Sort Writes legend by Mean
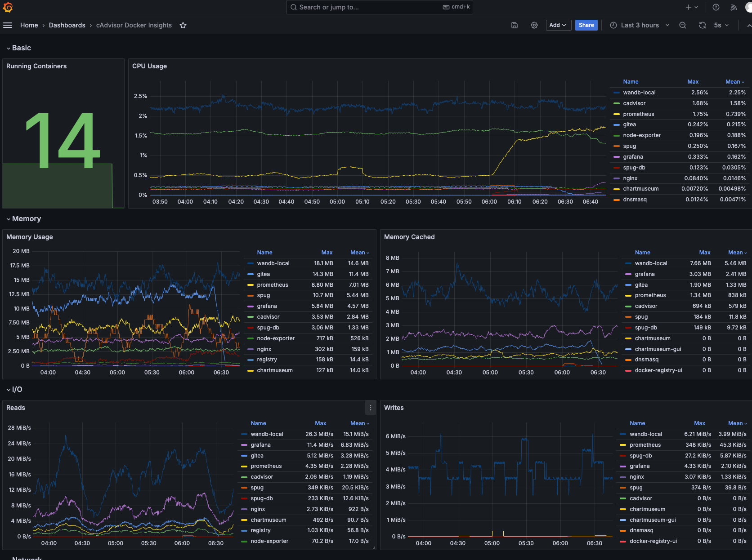Screen dimensions: 752x560 (737, 423)
